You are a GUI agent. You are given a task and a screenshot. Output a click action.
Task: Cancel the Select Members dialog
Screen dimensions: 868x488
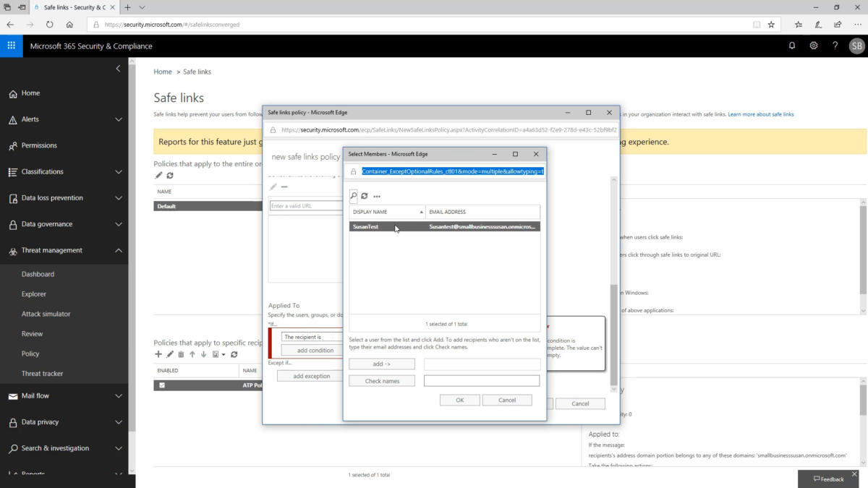[507, 400]
